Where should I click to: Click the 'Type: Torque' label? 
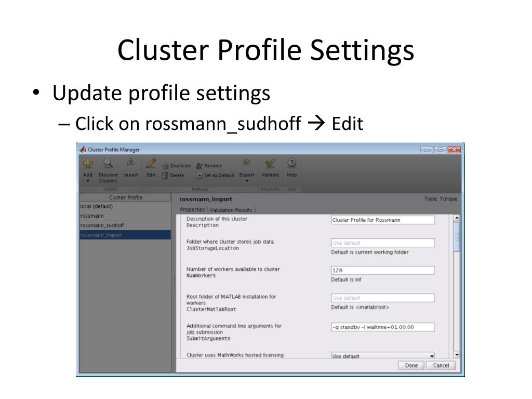(441, 199)
